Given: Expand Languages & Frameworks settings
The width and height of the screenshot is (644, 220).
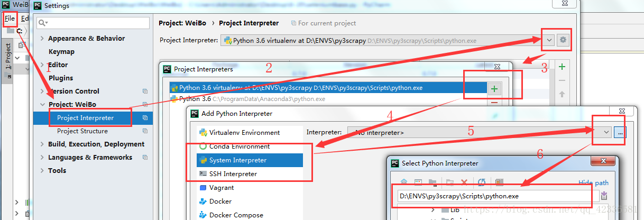Looking at the screenshot, I should click(42, 158).
